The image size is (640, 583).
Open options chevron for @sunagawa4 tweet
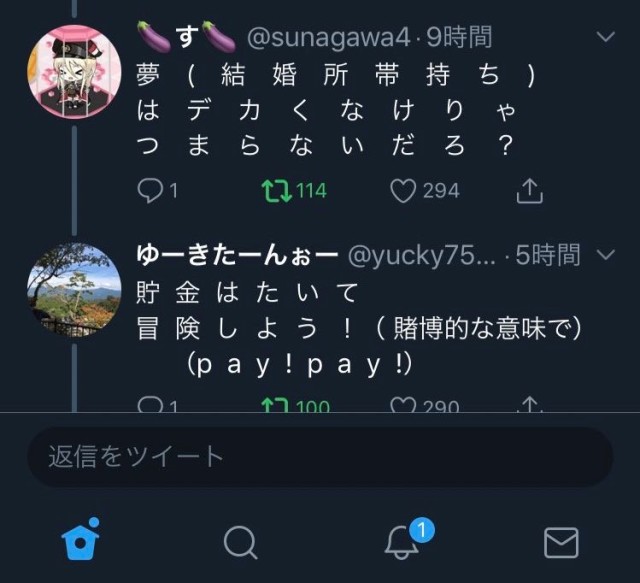pyautogui.click(x=605, y=37)
